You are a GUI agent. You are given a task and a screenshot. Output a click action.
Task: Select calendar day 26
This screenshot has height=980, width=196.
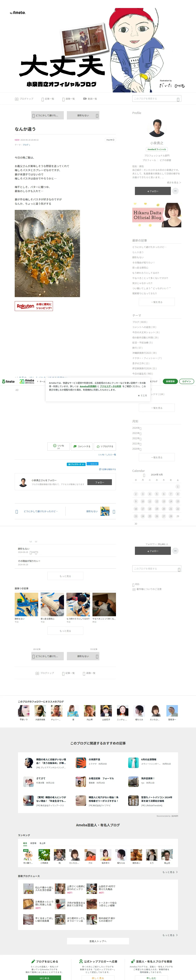pos(156,516)
